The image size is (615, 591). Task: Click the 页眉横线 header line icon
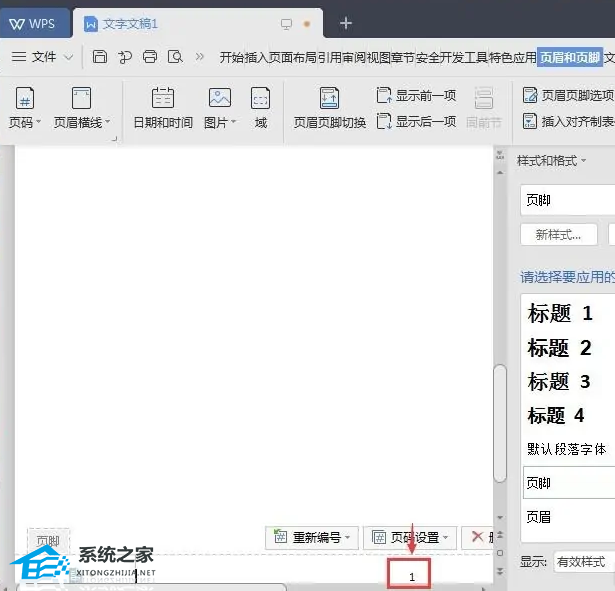80,99
